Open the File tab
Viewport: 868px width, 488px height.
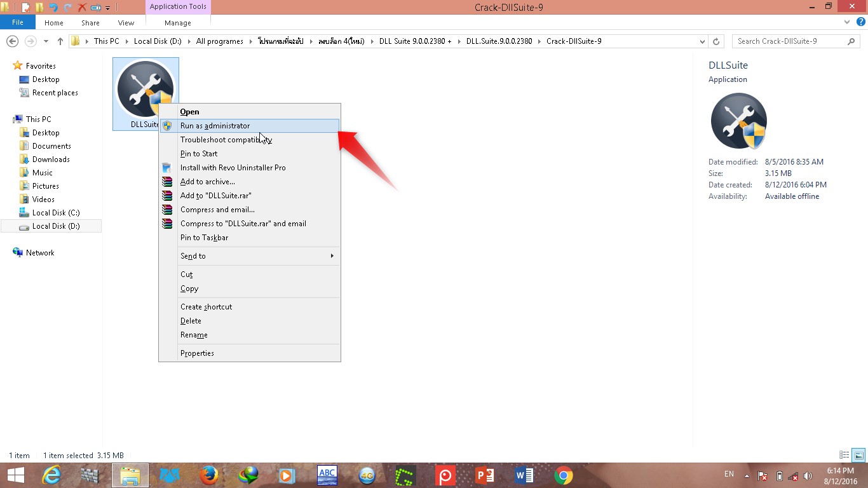[x=18, y=22]
